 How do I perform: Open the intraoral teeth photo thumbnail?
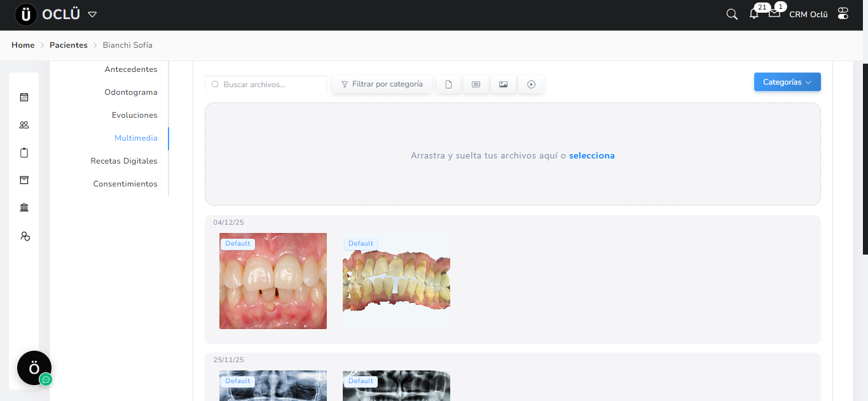(x=273, y=281)
